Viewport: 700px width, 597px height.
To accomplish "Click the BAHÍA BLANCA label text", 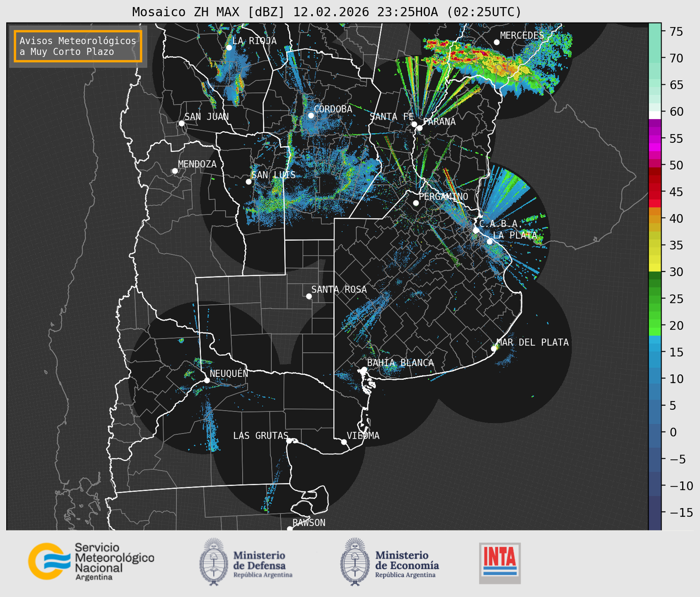I will point(400,363).
